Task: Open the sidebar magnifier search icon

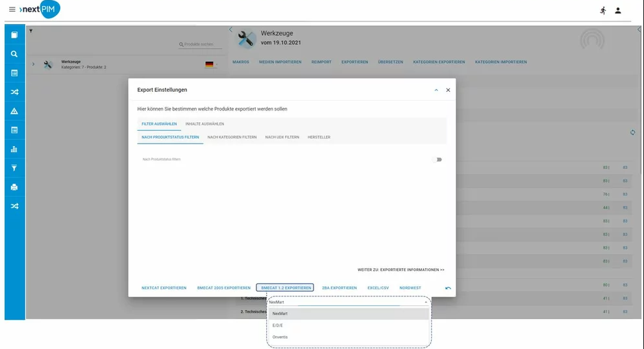Action: (14, 54)
